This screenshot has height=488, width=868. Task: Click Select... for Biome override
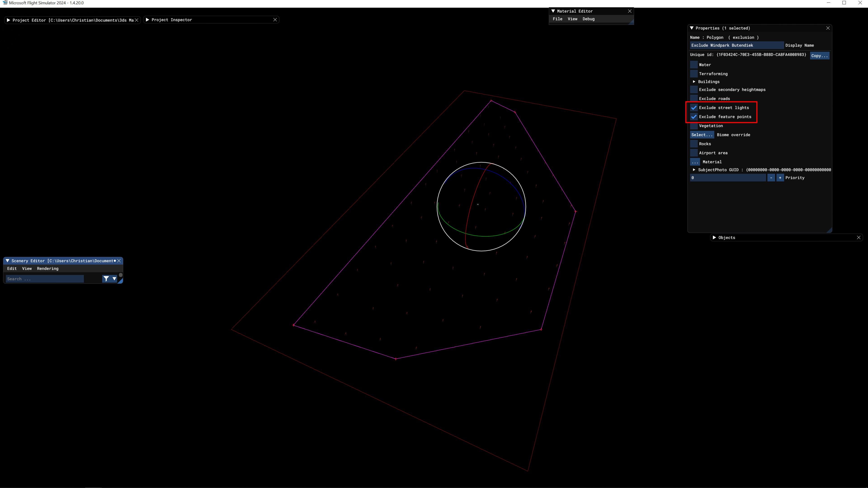point(702,135)
